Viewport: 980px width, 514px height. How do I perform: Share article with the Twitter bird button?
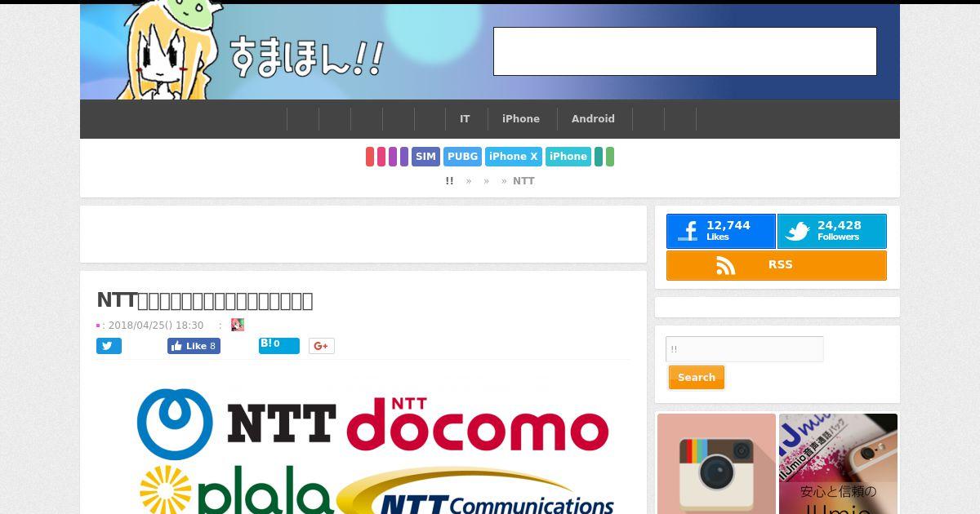point(109,346)
